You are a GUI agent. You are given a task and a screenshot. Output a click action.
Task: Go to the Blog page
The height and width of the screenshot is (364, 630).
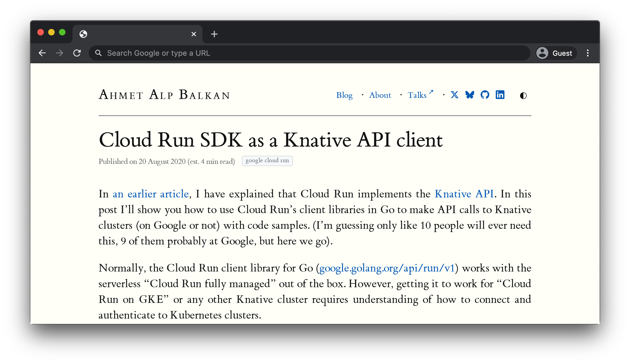click(344, 95)
